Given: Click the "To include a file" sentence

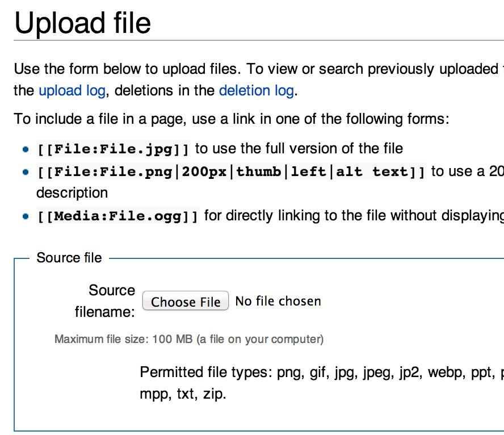Looking at the screenshot, I should click(232, 119).
